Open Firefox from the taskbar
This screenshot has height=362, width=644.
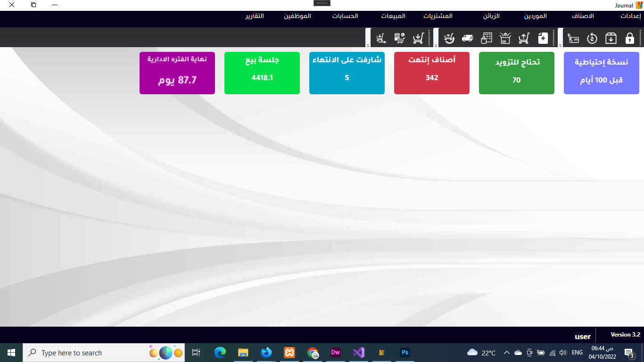(266, 353)
